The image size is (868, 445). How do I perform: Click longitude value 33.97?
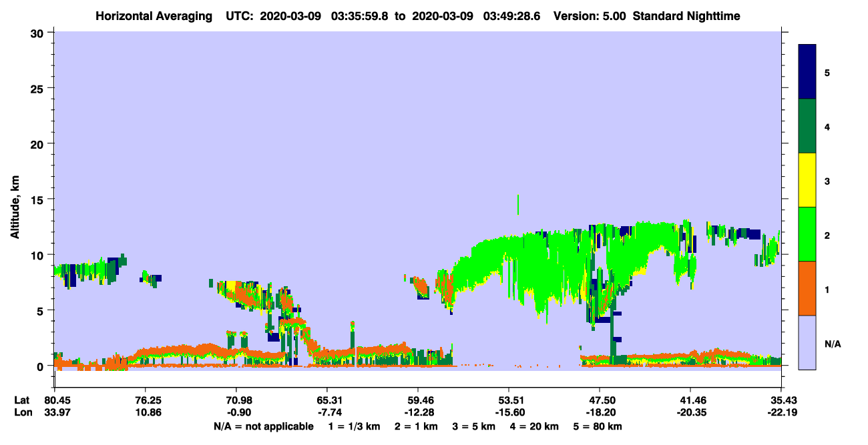pos(57,412)
